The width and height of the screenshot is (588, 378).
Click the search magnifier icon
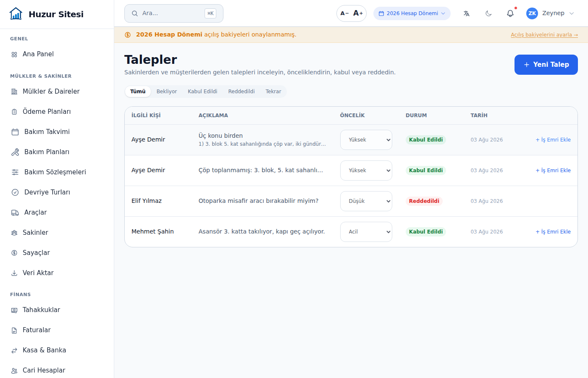coord(135,13)
